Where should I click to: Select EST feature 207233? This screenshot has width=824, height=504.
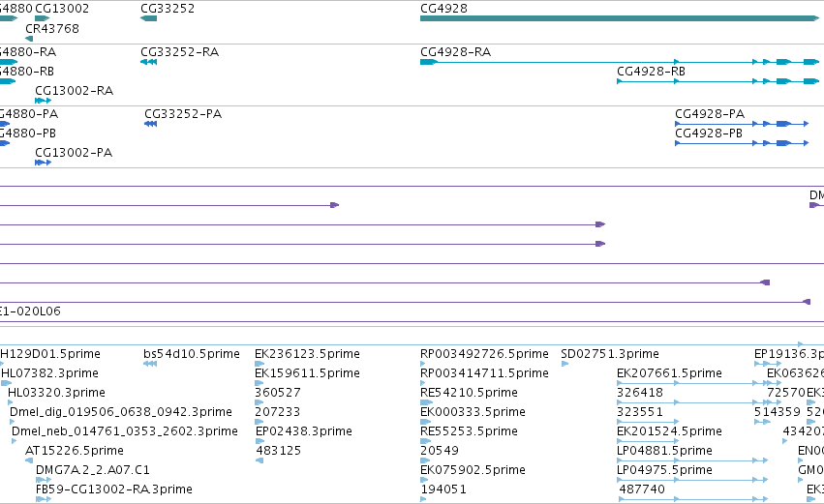point(278,412)
